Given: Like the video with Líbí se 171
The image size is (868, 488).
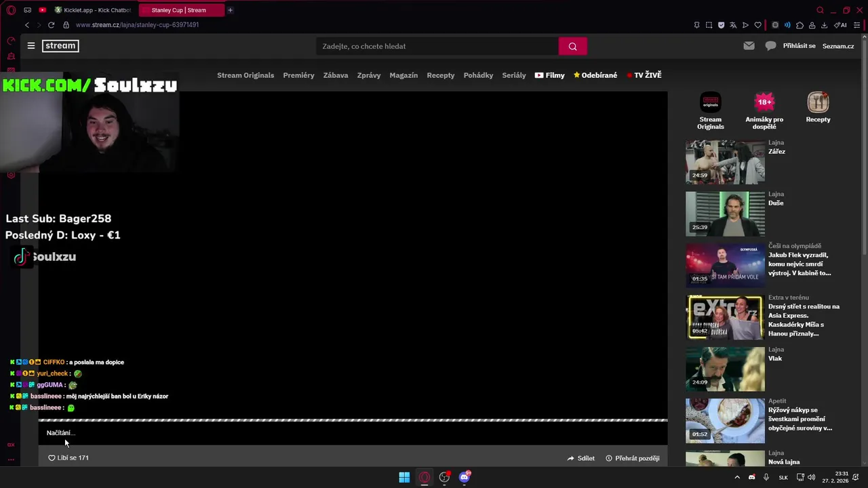Looking at the screenshot, I should (x=68, y=458).
